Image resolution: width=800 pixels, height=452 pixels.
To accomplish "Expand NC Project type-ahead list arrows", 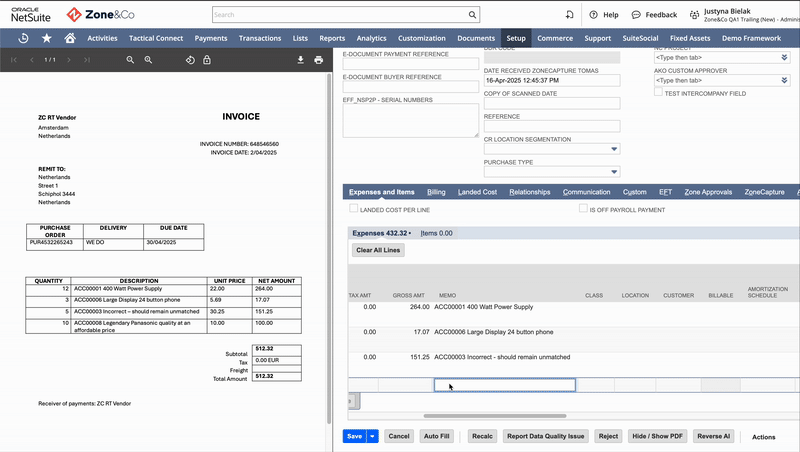I will (784, 57).
